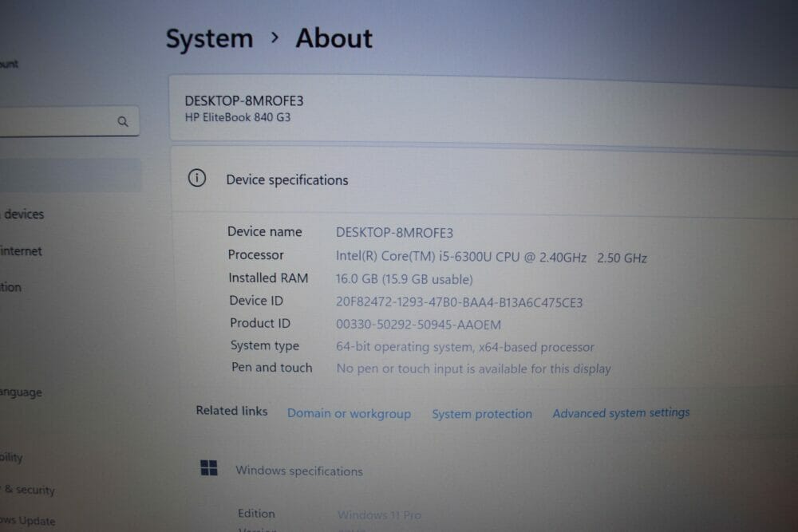Screen dimensions: 798x532
Task: Click the Installed RAM label
Action: pyautogui.click(x=268, y=278)
